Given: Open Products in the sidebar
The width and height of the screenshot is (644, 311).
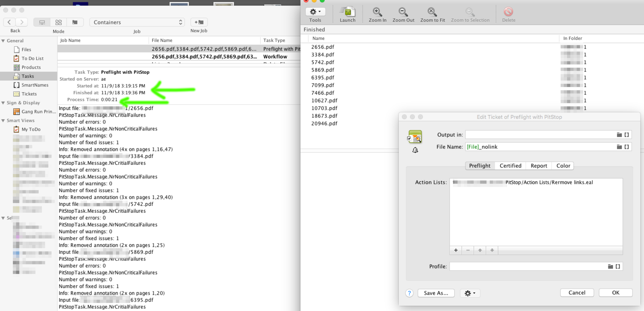Looking at the screenshot, I should pos(27,67).
